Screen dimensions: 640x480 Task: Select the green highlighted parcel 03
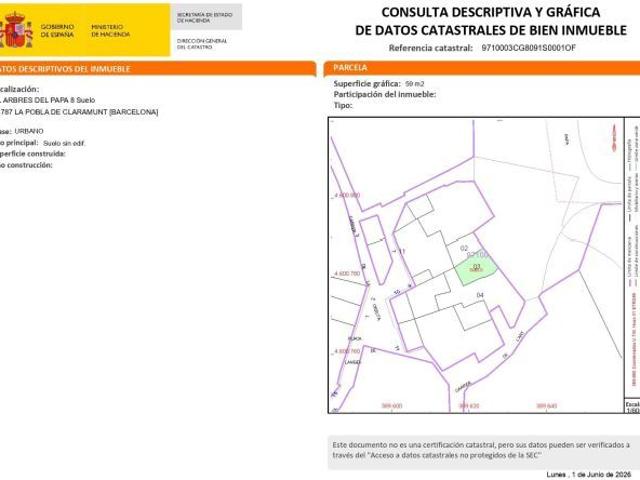coord(476,271)
